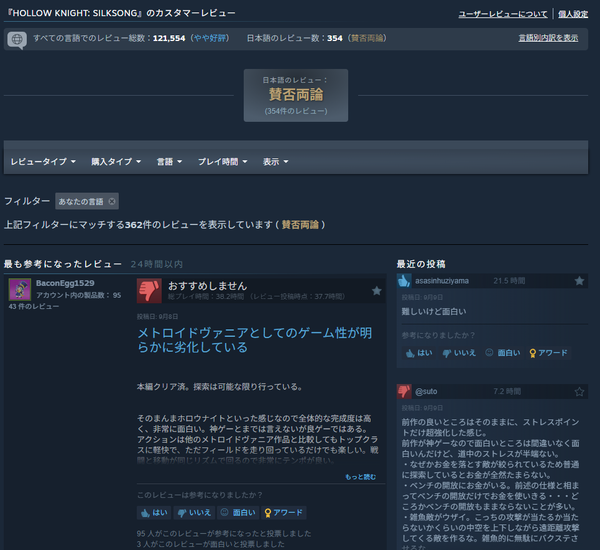
Task: Remove the あなたの言語 filter tag
Action: tap(111, 201)
